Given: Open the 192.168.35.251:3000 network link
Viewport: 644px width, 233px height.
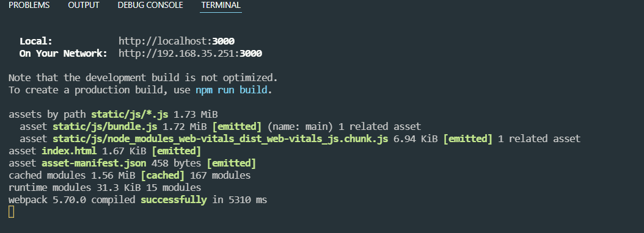Looking at the screenshot, I should (x=190, y=53).
